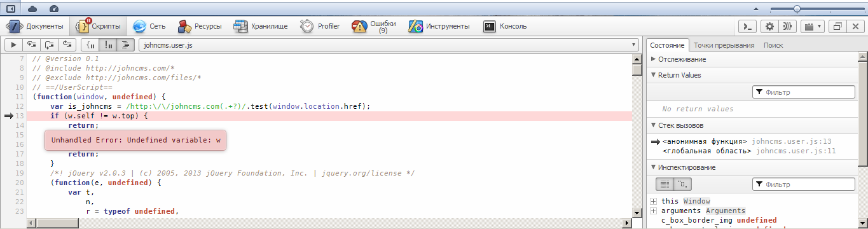This screenshot has height=229, width=868.
Task: Click line number 13 gutter
Action: coord(19,116)
